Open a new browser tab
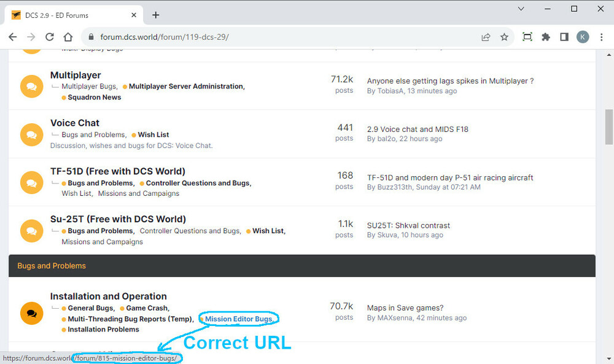The image size is (614, 364). 156,15
